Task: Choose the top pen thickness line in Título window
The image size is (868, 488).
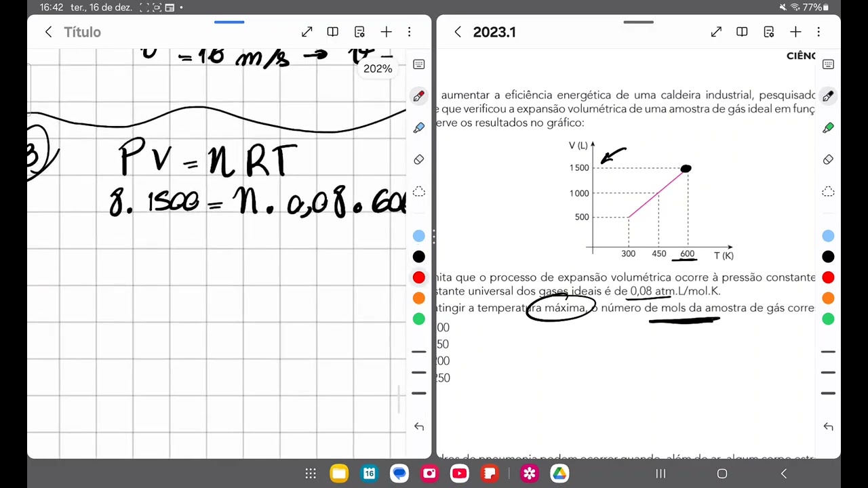Action: coord(419,351)
